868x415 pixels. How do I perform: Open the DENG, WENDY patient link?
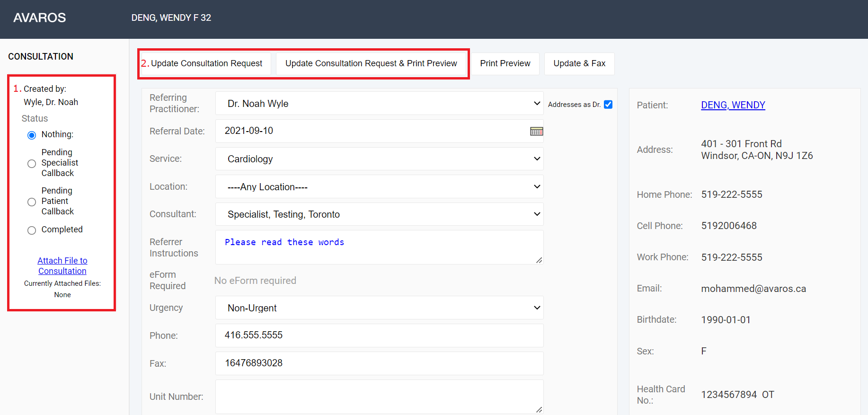click(x=733, y=105)
